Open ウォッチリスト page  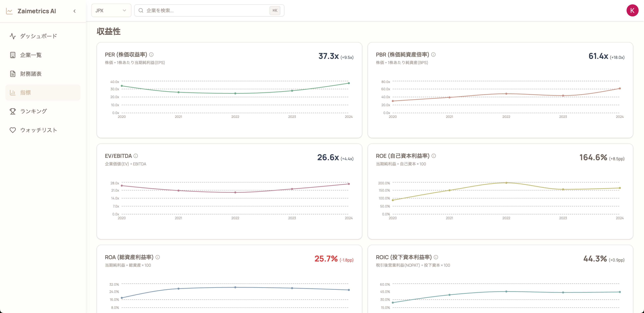[x=39, y=130]
